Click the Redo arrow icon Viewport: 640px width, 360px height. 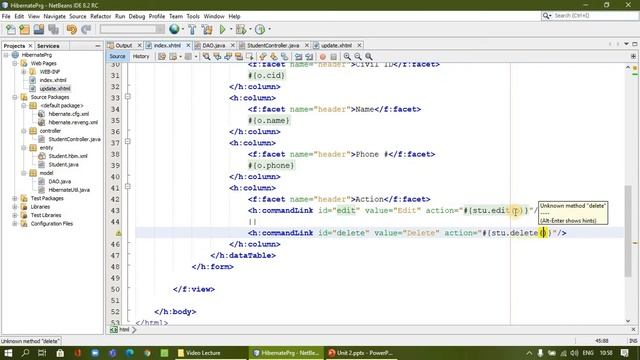[86, 29]
